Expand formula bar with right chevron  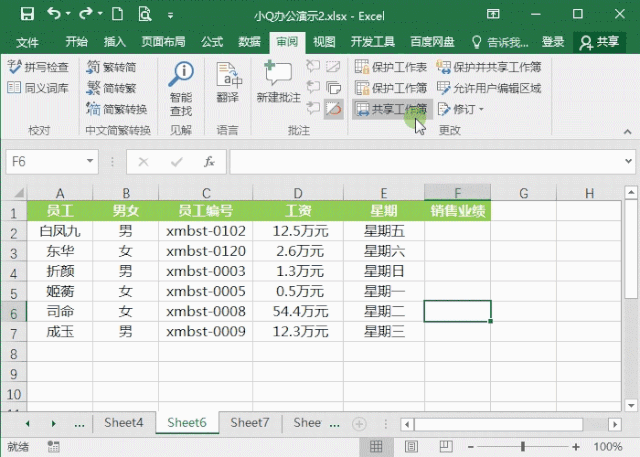629,162
